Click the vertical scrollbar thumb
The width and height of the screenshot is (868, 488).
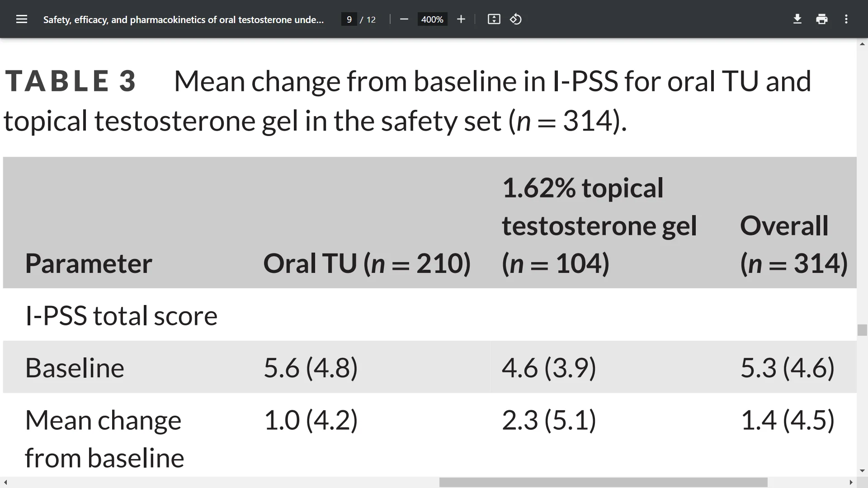click(862, 330)
